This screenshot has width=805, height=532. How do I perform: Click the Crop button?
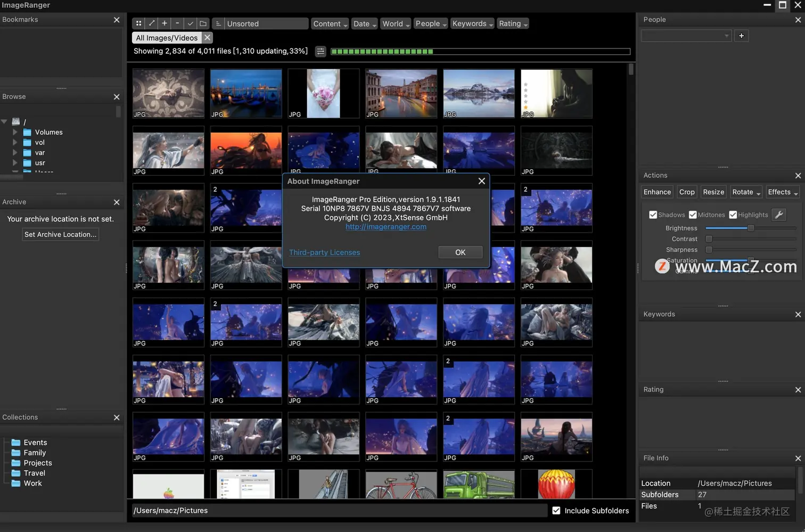687,192
